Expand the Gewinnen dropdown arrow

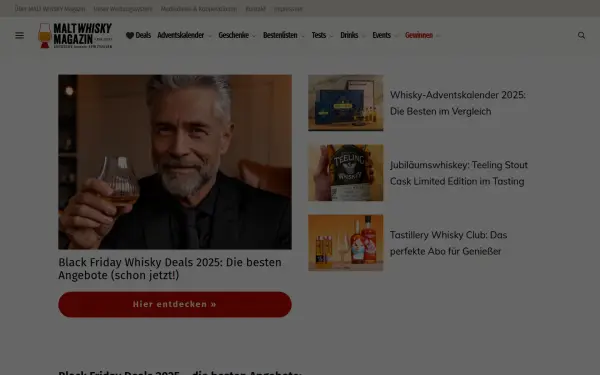[438, 36]
